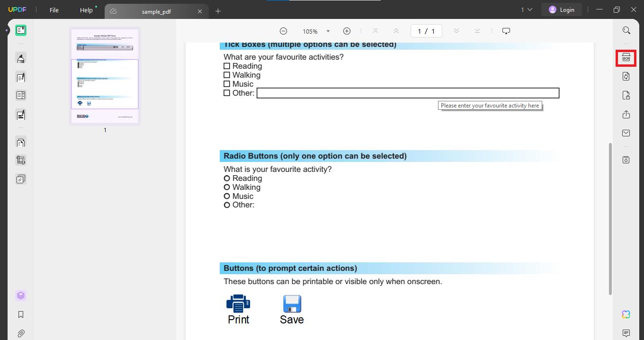Open the File menu
Screen dimensions: 644x340
(x=54, y=9)
